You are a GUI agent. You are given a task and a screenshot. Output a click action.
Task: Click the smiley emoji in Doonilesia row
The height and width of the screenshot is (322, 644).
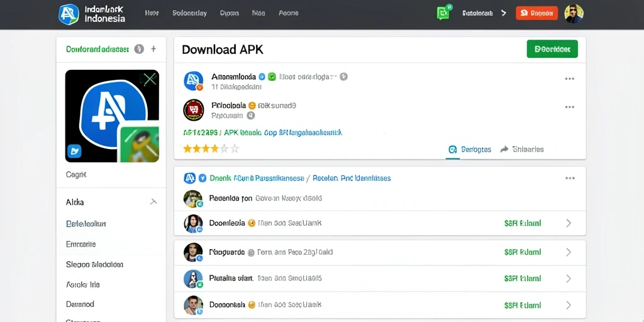[252, 223]
